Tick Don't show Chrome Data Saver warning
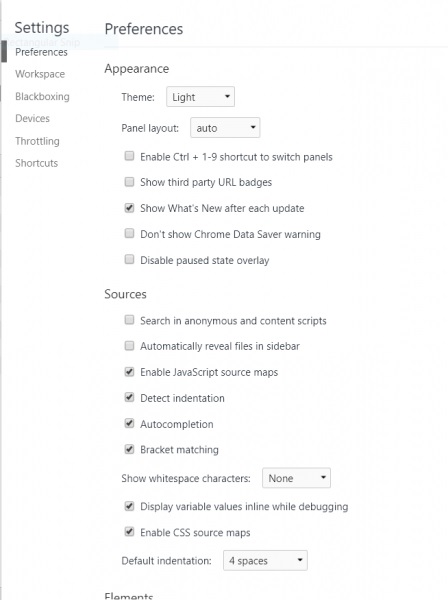 tap(129, 233)
